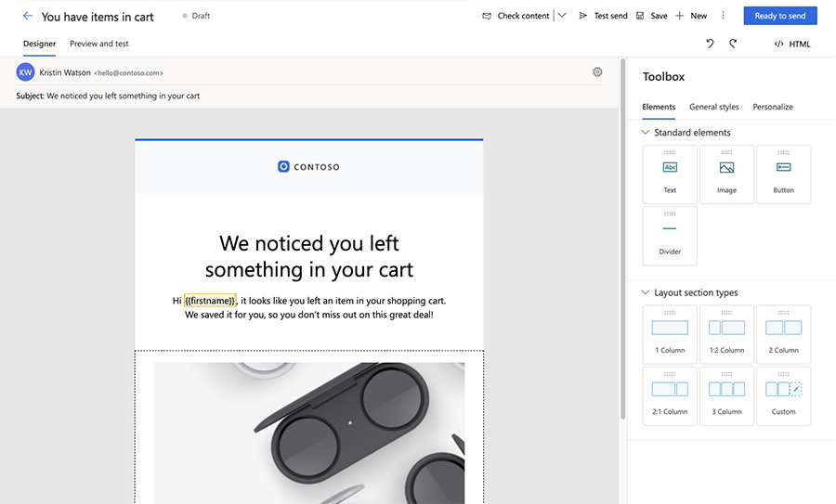Screen dimensions: 836x504
Task: Click the Contoso logo in the email
Action: [x=308, y=167]
